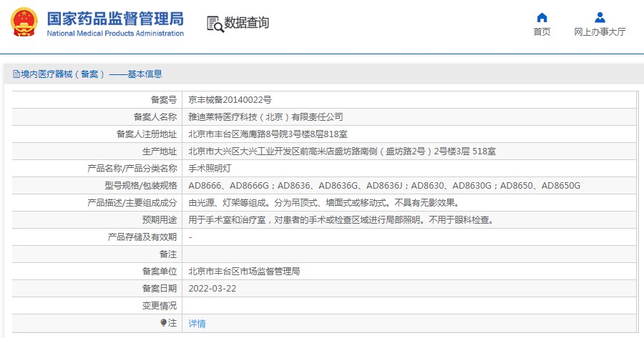Click the 产品存储及有效期 row label

[x=142, y=237]
